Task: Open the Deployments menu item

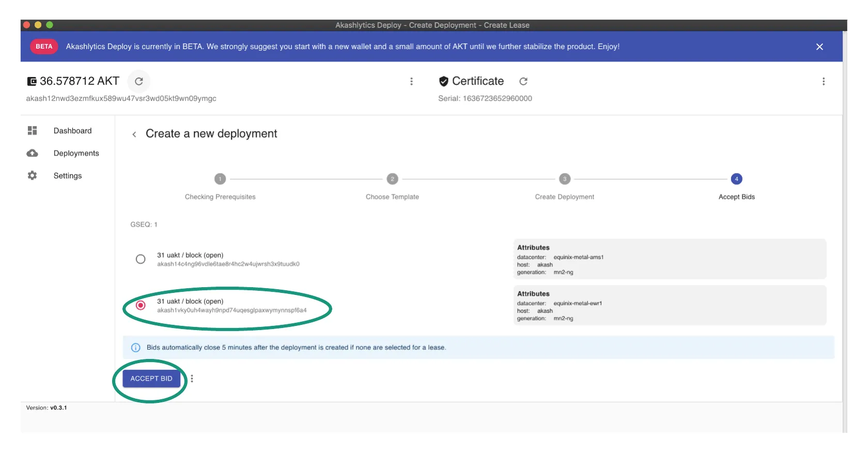Action: coord(76,153)
